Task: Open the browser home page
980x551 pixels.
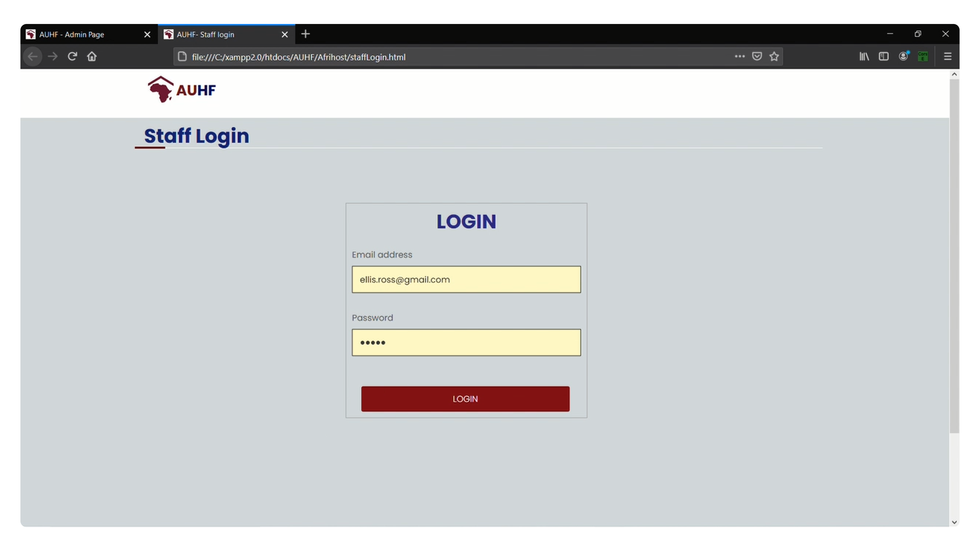Action: click(x=92, y=57)
